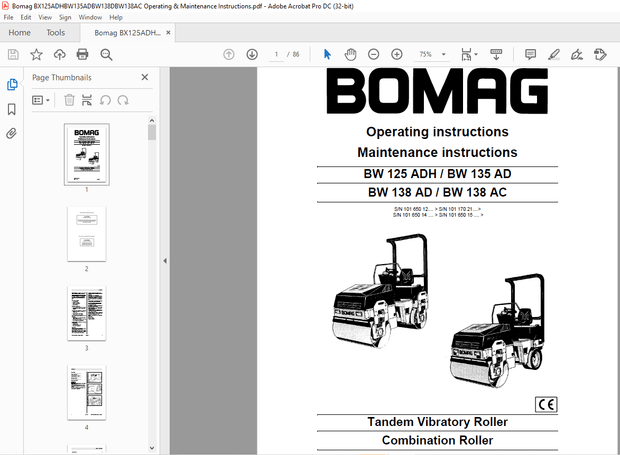The image size is (620, 455).
Task: Click the thumbnails scrollbar handle
Action: (x=152, y=132)
